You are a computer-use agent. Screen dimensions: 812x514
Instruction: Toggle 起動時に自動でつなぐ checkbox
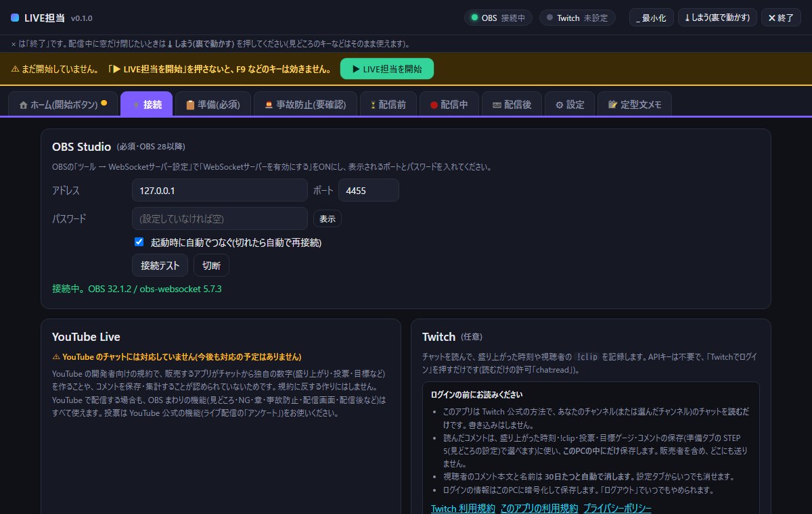click(x=139, y=242)
